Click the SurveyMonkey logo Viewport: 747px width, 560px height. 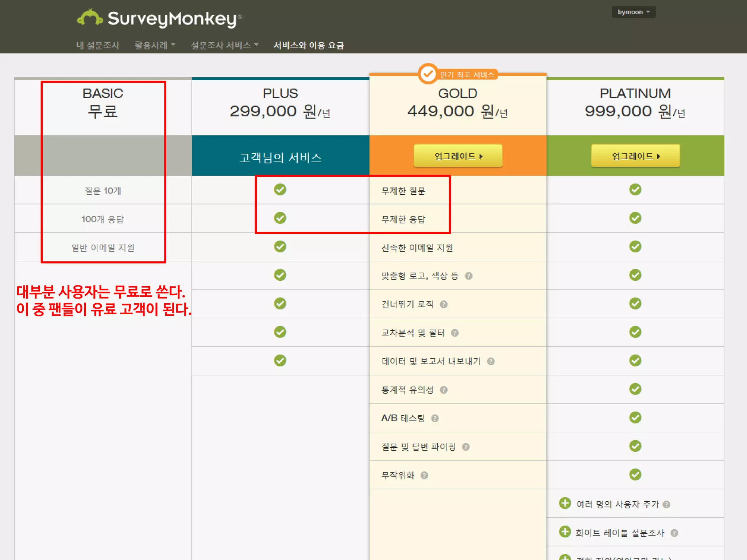159,18
